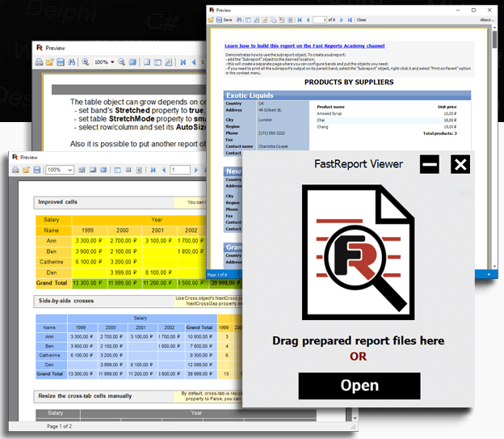Go to first page in bottom-left Preview
Viewport: 504px width, 439px height.
153,170
